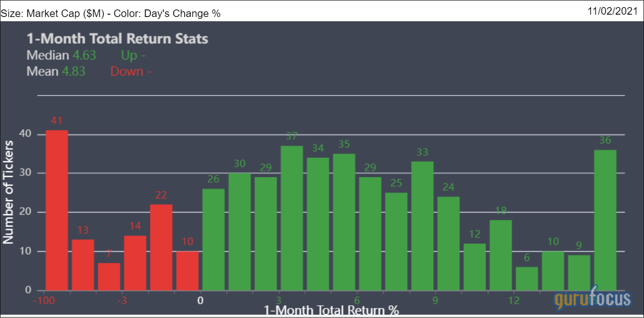Click the green bar labeled 33
This screenshot has width=644, height=318.
pos(422,226)
